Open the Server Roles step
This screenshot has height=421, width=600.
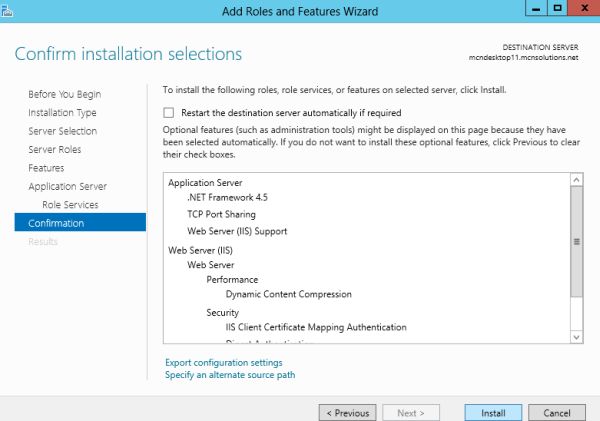point(56,150)
